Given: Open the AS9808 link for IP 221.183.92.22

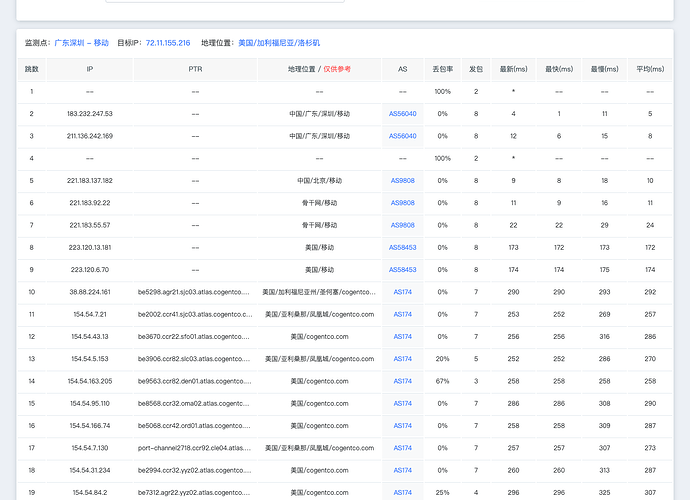Looking at the screenshot, I should click(x=403, y=203).
